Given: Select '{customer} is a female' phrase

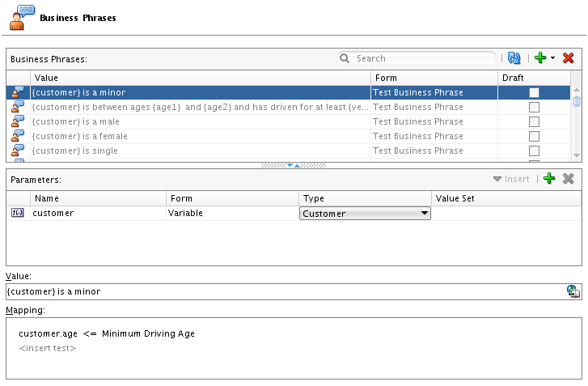Looking at the screenshot, I should pyautogui.click(x=80, y=136).
